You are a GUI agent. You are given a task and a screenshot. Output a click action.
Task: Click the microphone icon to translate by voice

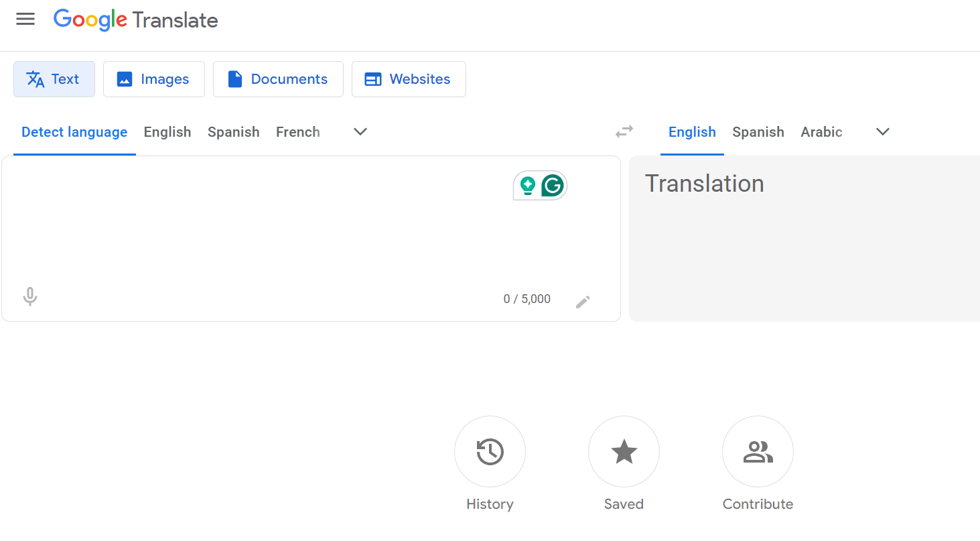pos(29,296)
